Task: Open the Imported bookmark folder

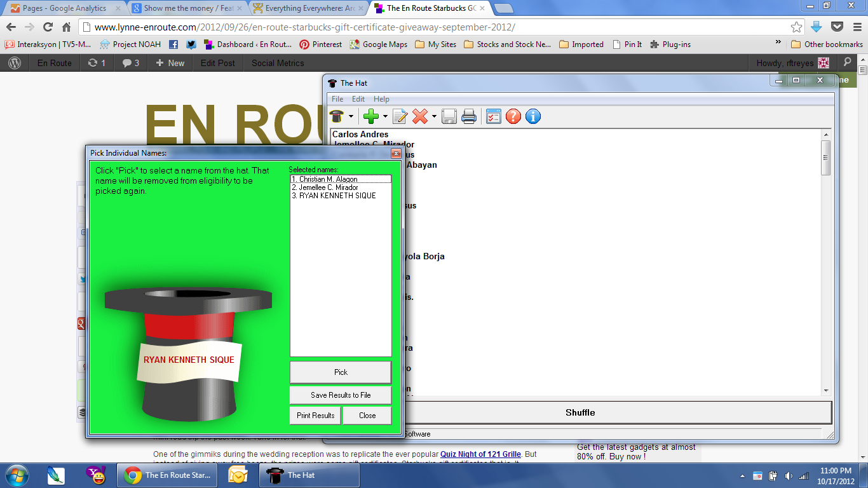Action: [x=581, y=44]
